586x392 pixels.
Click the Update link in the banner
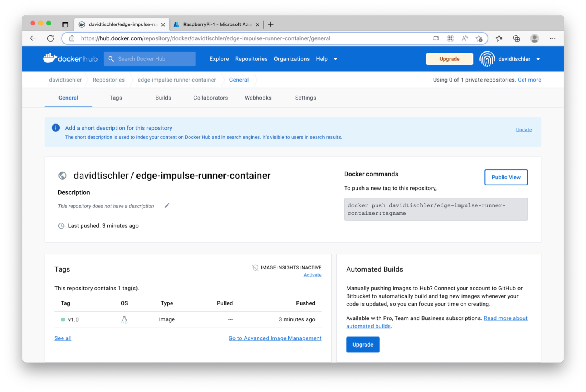click(x=524, y=130)
